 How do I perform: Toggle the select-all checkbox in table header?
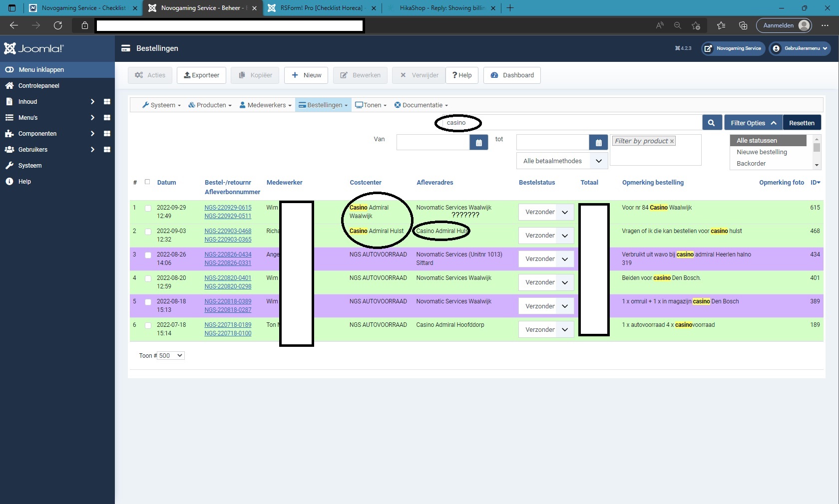coord(147,182)
